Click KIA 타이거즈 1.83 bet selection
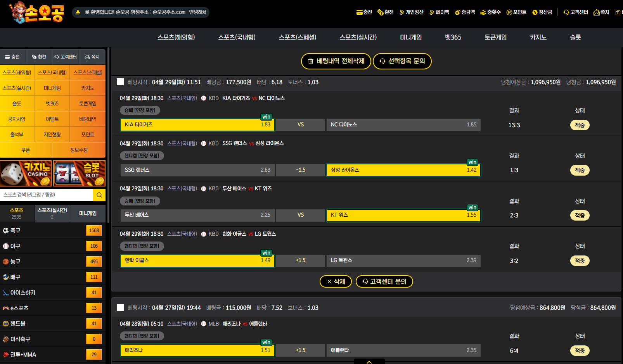 197,125
